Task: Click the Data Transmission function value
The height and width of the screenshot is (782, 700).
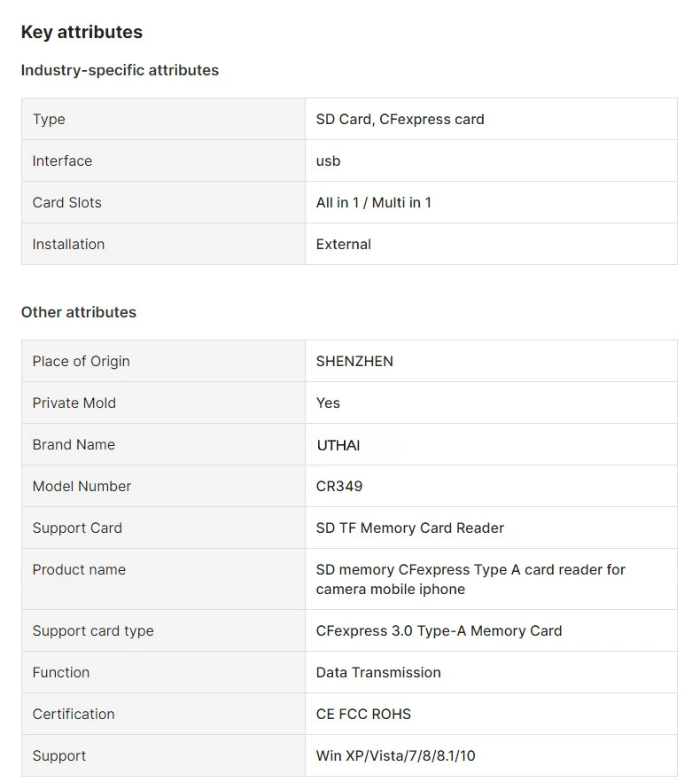Action: tap(378, 672)
